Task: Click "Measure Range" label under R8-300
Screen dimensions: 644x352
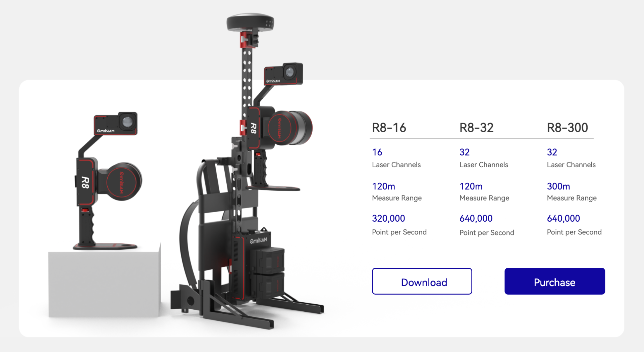Action: [572, 198]
